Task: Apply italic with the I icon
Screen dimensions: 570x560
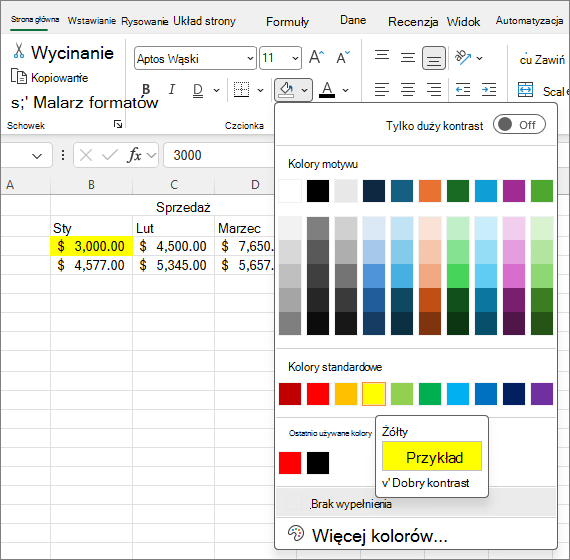Action: coord(172,89)
